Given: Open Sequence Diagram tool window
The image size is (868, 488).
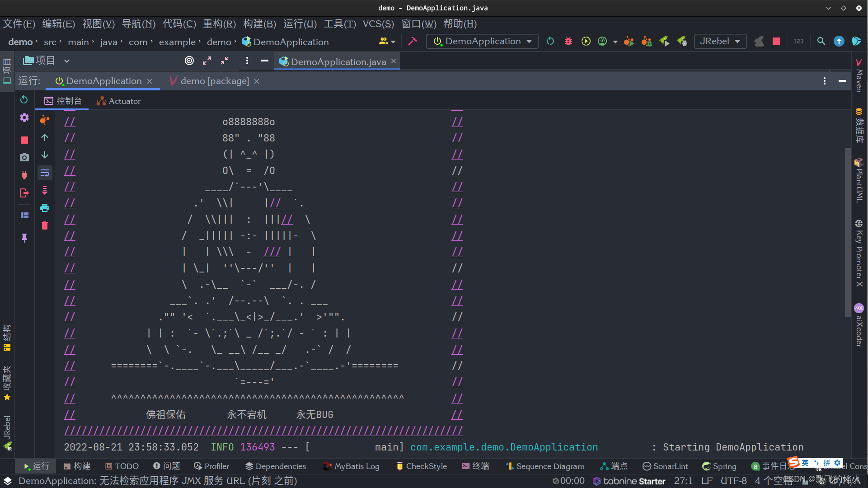Looking at the screenshot, I should coord(545,466).
